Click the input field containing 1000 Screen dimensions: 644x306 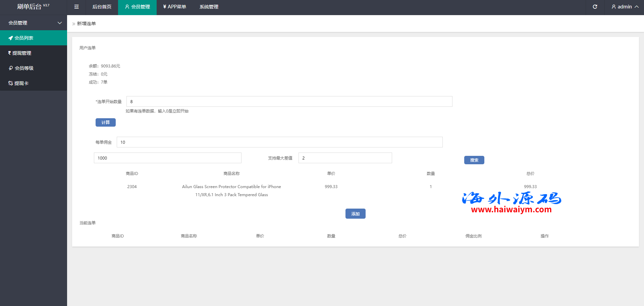[167, 158]
